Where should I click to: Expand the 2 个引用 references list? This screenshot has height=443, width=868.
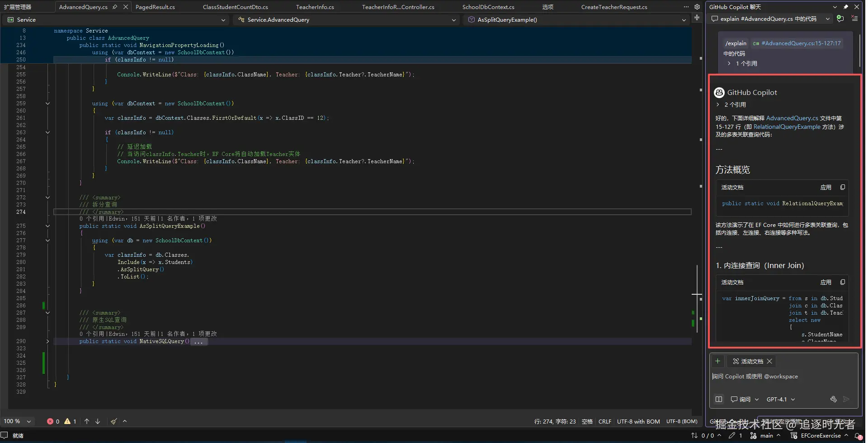717,104
